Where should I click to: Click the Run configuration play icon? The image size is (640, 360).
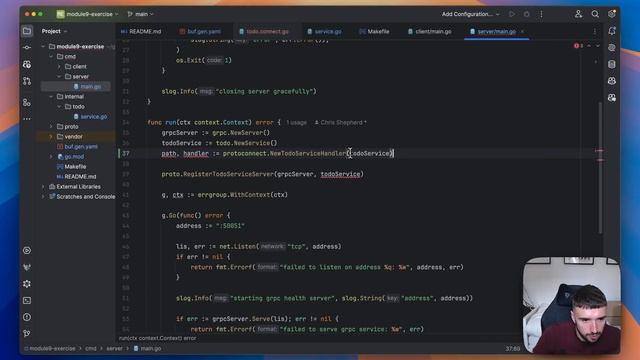pyautogui.click(x=512, y=14)
